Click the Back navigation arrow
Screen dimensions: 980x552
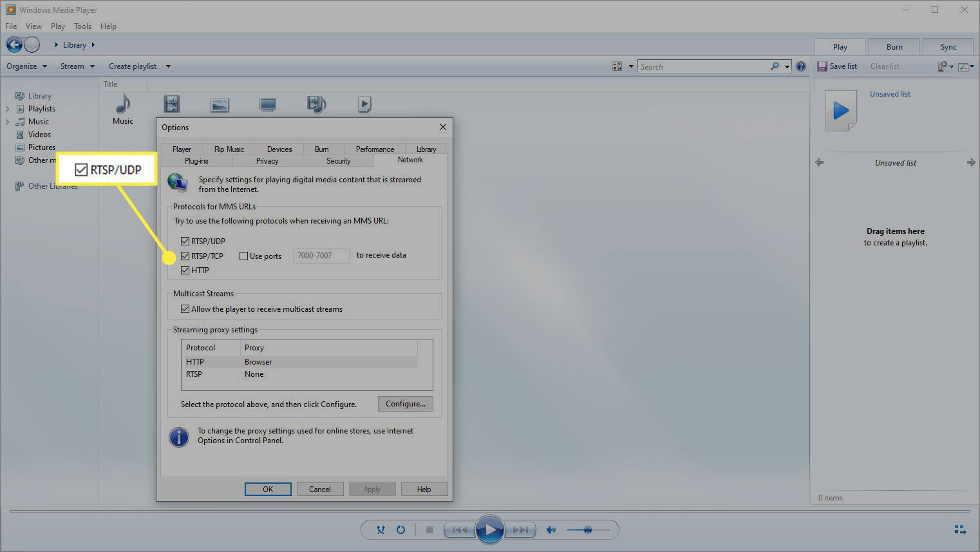tap(14, 44)
